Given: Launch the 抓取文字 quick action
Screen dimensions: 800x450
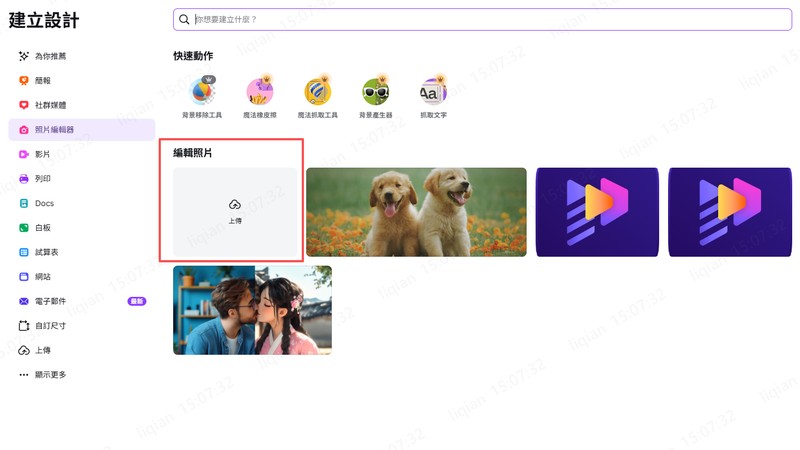Looking at the screenshot, I should 433,97.
